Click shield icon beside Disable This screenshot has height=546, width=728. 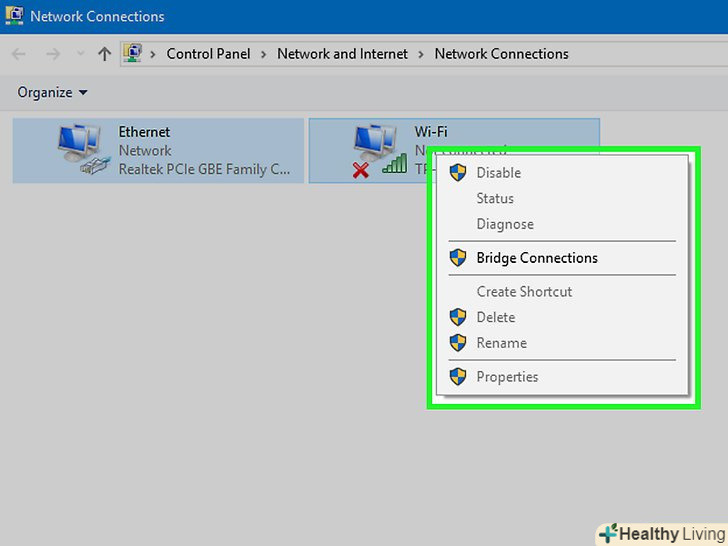[458, 173]
